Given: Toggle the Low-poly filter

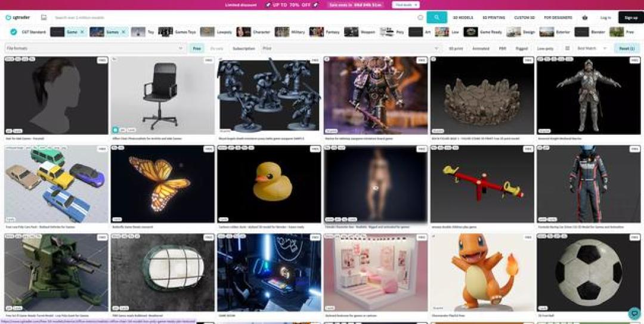Looking at the screenshot, I should pyautogui.click(x=546, y=48).
